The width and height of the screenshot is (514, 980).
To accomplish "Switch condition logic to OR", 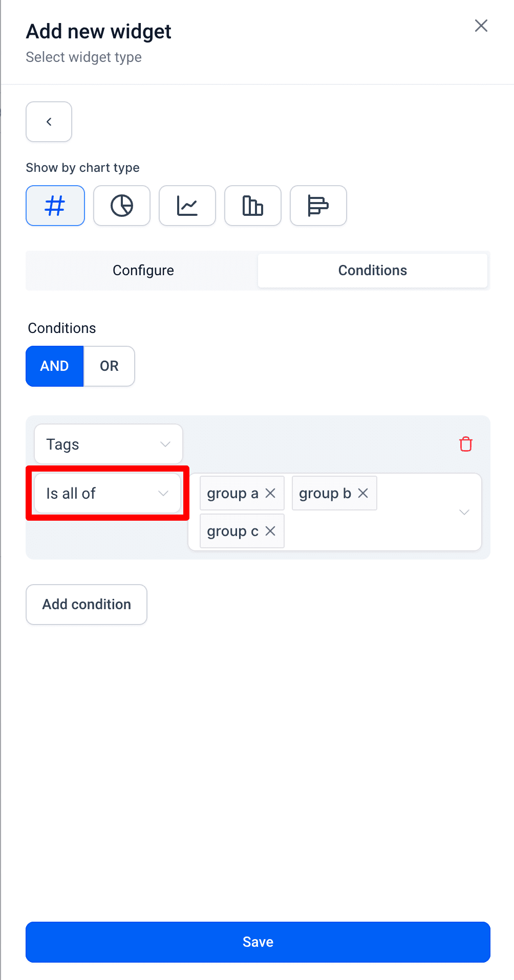I will [x=109, y=366].
